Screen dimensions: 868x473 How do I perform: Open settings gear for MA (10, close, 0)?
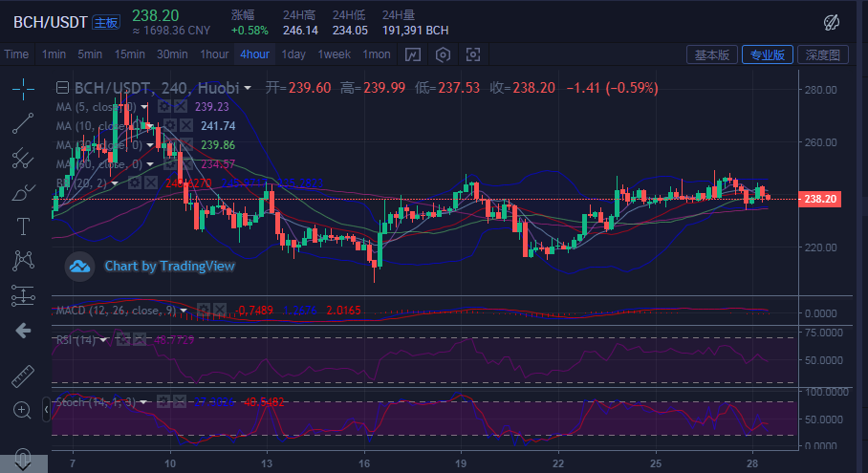click(x=169, y=125)
